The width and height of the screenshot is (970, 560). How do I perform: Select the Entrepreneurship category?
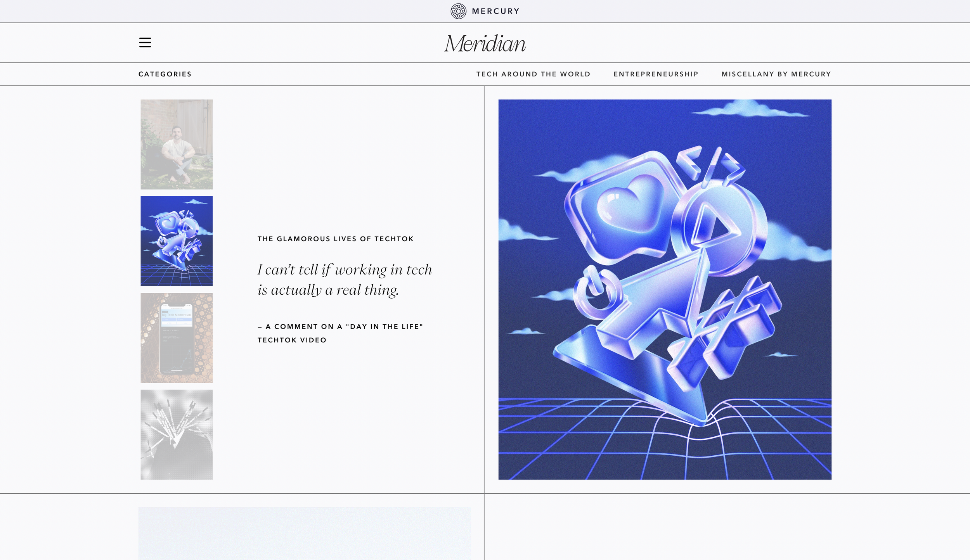[x=656, y=74]
